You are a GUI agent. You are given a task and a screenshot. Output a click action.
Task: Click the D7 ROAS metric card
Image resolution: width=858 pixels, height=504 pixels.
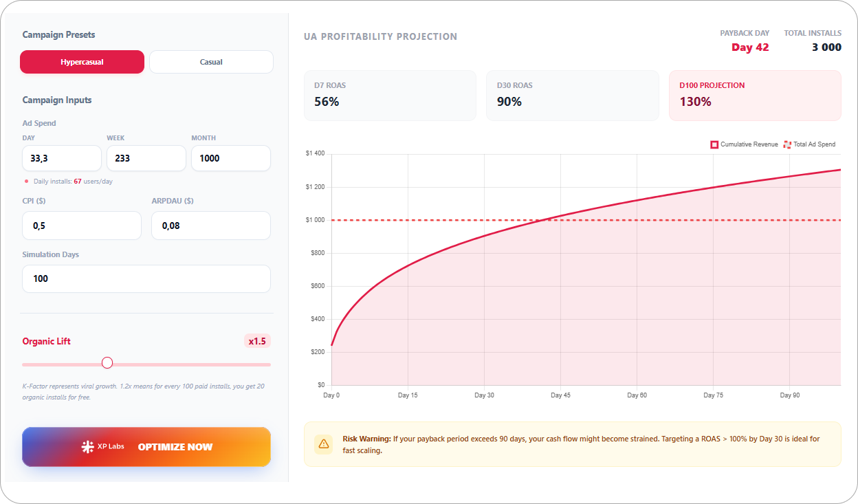pos(390,95)
